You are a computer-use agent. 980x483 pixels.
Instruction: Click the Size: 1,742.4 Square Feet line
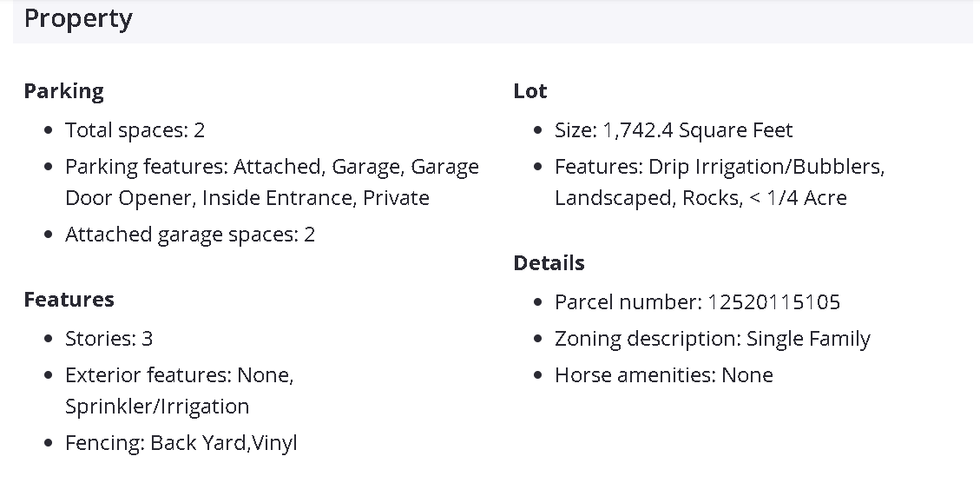pyautogui.click(x=674, y=130)
